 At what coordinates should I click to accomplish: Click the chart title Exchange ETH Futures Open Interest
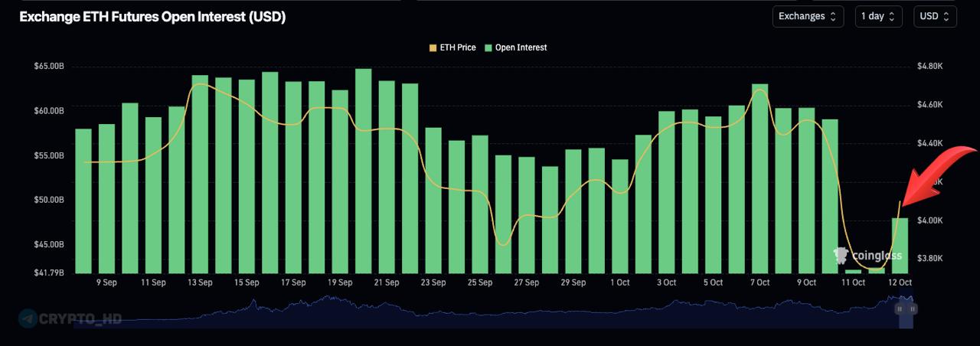152,17
